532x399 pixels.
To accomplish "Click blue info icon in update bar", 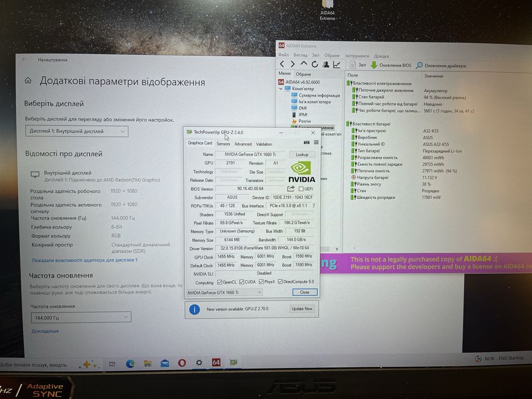I will tap(194, 310).
